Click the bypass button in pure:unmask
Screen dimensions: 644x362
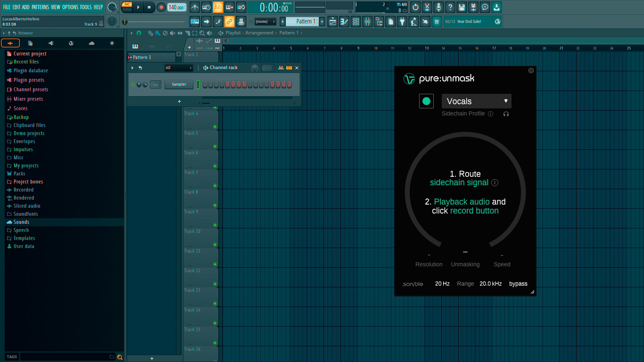click(x=518, y=284)
